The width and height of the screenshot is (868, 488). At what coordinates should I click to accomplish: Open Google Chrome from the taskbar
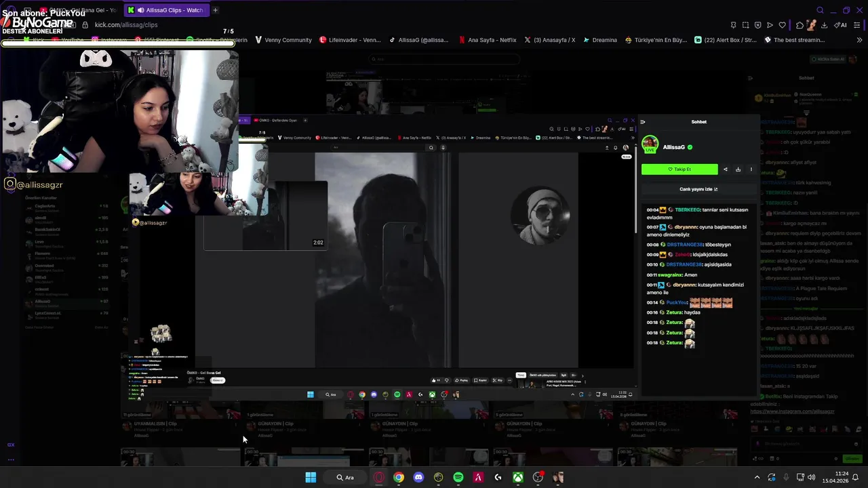[399, 477]
